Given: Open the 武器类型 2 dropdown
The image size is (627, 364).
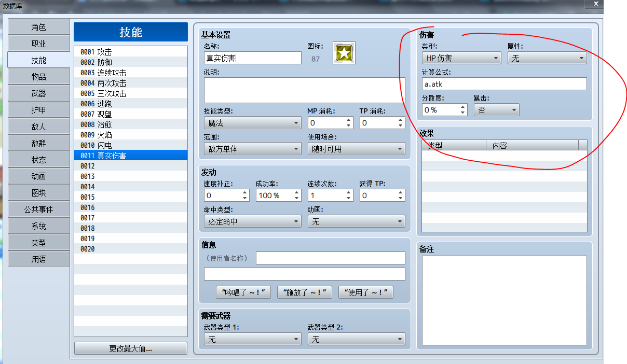Looking at the screenshot, I should click(356, 339).
